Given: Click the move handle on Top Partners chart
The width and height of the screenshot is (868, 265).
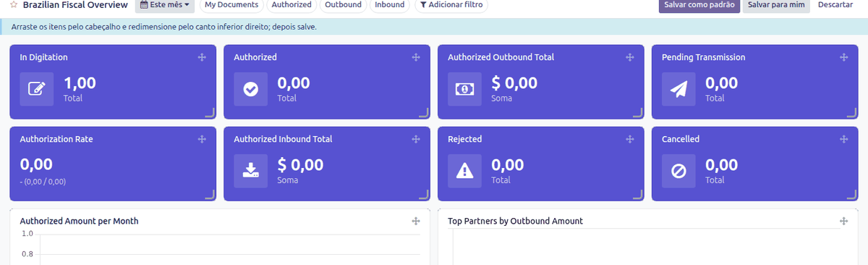Looking at the screenshot, I should [x=843, y=221].
